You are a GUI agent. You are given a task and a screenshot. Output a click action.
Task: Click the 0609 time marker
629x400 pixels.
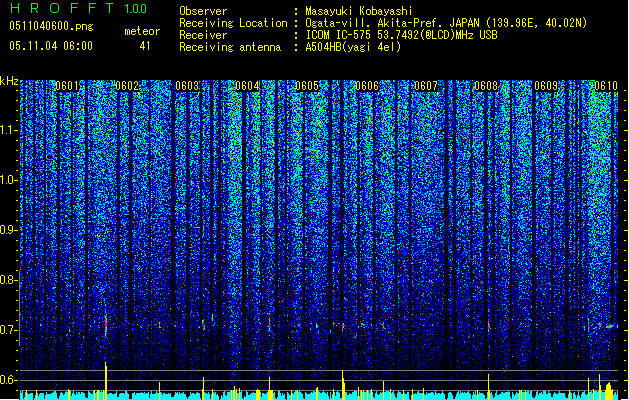[546, 86]
